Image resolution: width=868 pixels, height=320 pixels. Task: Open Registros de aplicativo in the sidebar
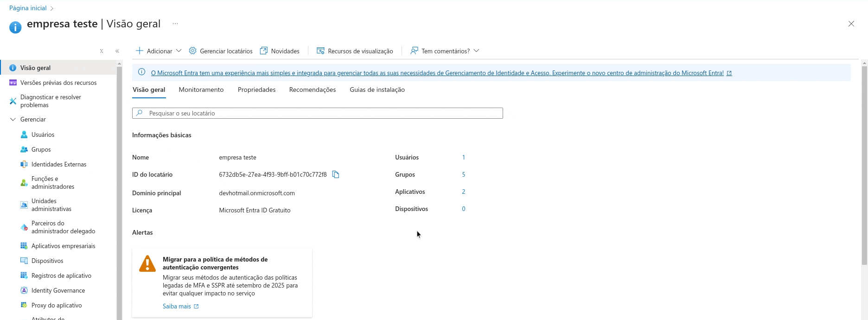click(x=61, y=275)
